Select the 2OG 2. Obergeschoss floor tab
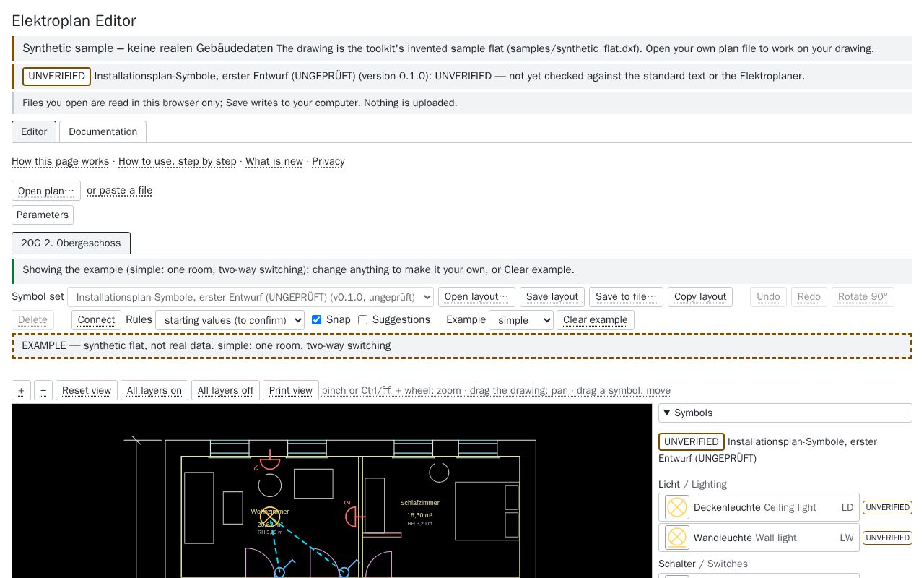Viewport: 924px width, 578px height. coord(71,243)
